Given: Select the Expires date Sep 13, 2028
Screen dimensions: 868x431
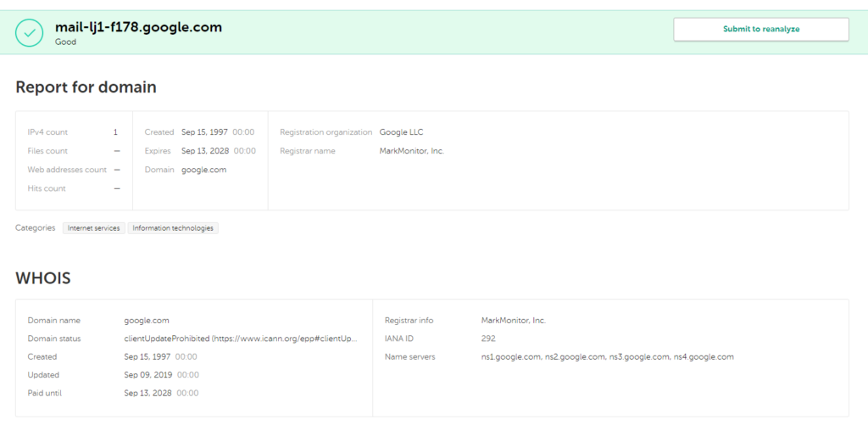Looking at the screenshot, I should point(205,151).
